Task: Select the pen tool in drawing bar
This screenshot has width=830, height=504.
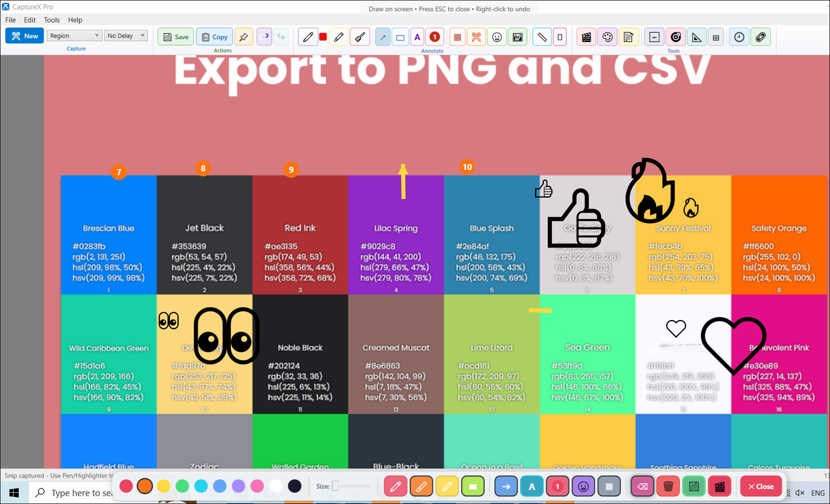Action: pos(395,486)
